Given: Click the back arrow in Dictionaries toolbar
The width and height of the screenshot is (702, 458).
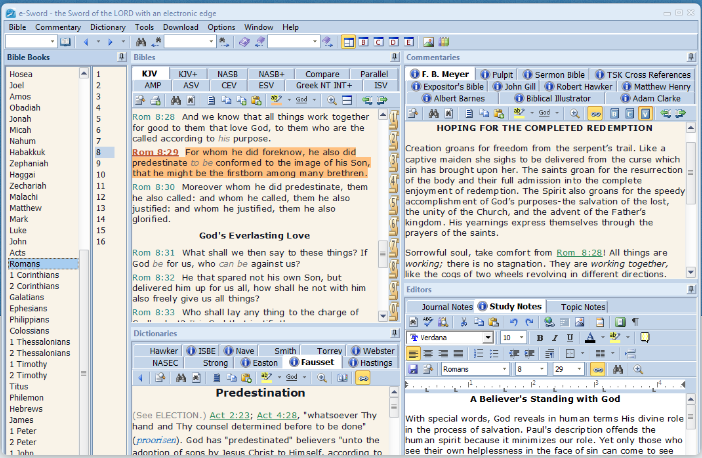Looking at the screenshot, I should [x=141, y=378].
